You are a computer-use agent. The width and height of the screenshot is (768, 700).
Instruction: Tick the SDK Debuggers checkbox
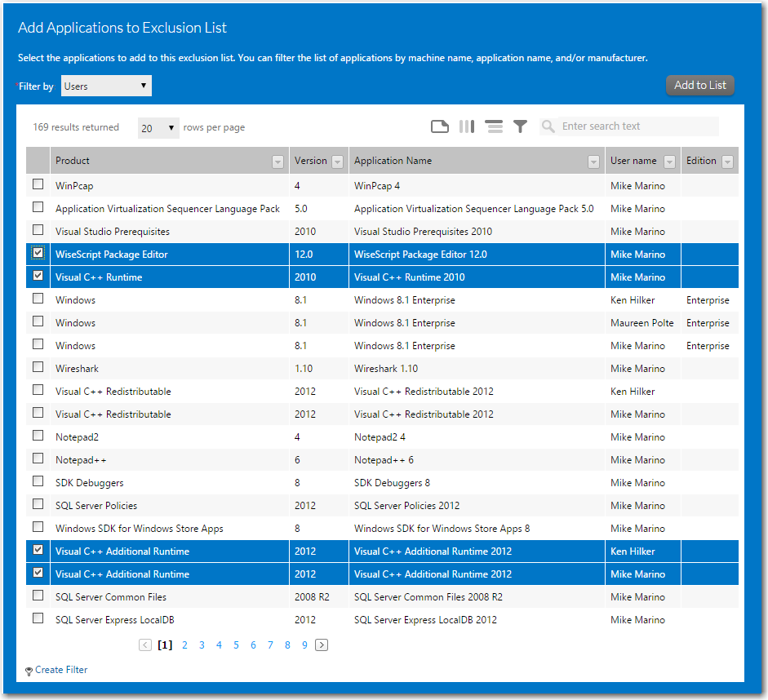pyautogui.click(x=38, y=481)
